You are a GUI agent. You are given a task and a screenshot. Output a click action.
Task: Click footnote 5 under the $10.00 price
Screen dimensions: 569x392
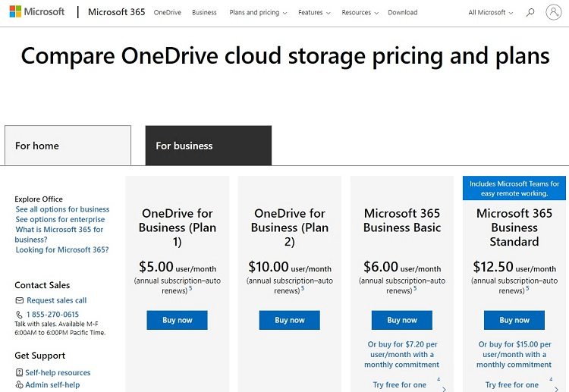[303, 288]
